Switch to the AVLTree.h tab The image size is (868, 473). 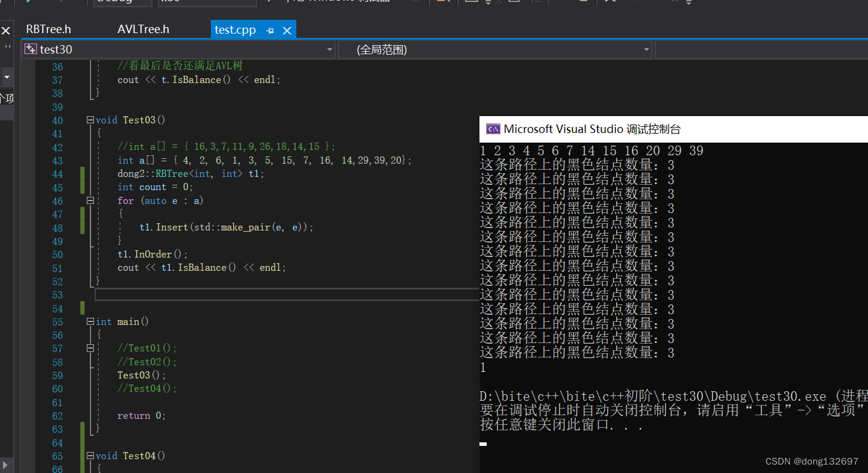[143, 29]
